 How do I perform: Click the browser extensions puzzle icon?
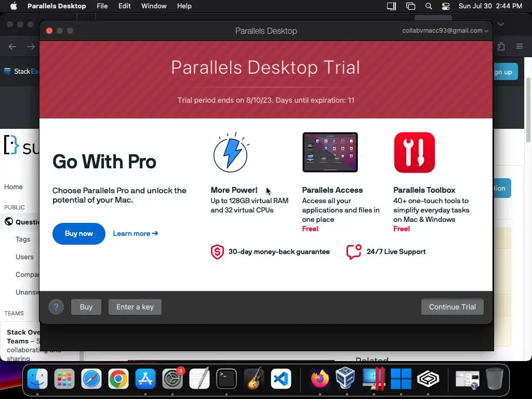(501, 46)
